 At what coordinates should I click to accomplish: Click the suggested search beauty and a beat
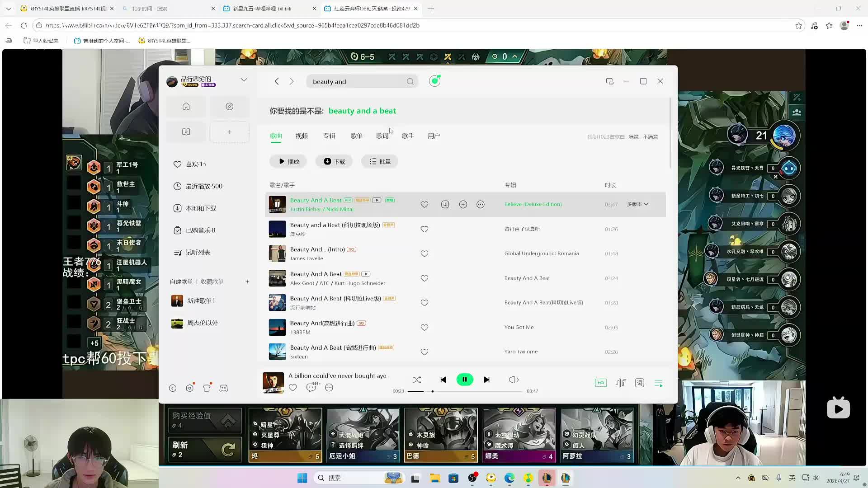coord(362,111)
